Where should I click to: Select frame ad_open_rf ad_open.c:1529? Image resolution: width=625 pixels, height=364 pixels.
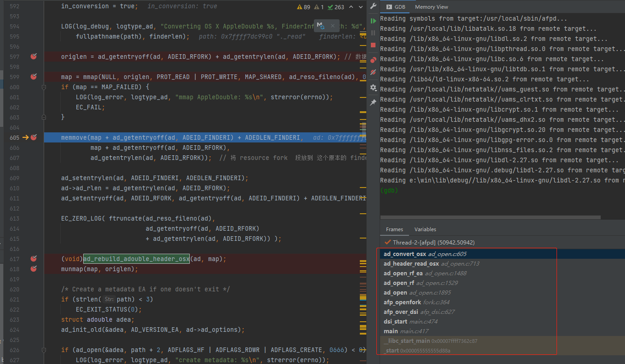[502, 283]
